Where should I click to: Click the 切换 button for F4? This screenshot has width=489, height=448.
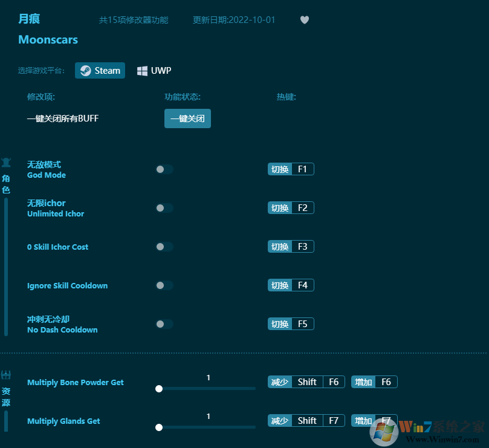[x=280, y=285]
